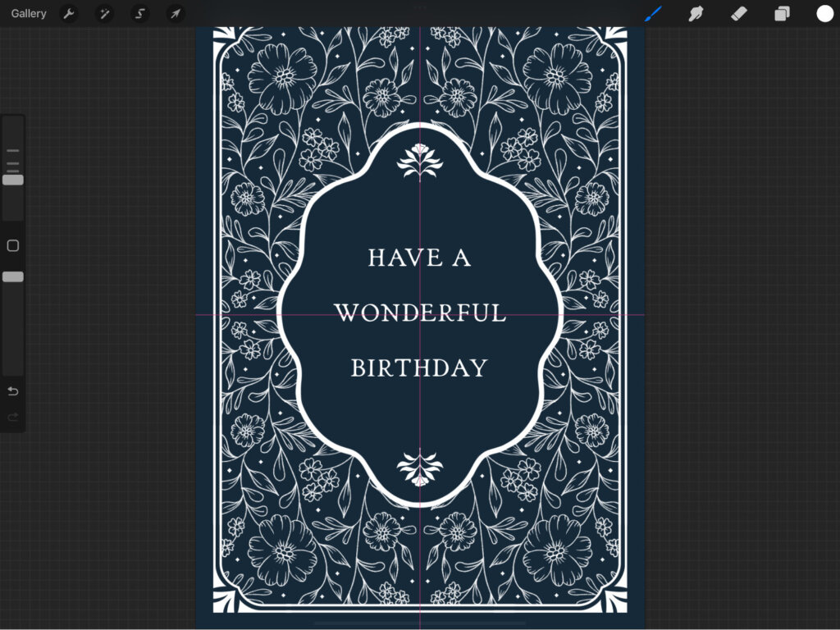Open the Adjustments magic wand menu
This screenshot has width=840, height=630.
coord(104,14)
